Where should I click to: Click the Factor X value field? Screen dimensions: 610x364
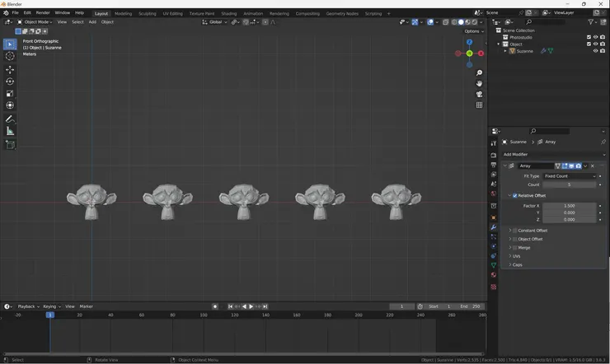click(570, 206)
